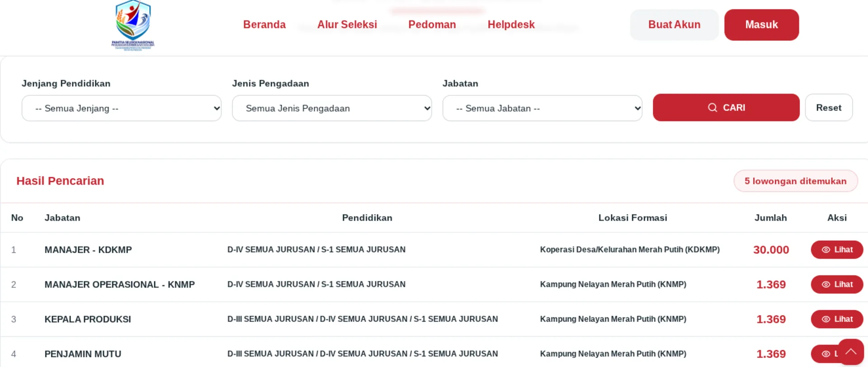
Task: Click eye icon for MANAJER - KDKMP row
Action: pyautogui.click(x=826, y=250)
